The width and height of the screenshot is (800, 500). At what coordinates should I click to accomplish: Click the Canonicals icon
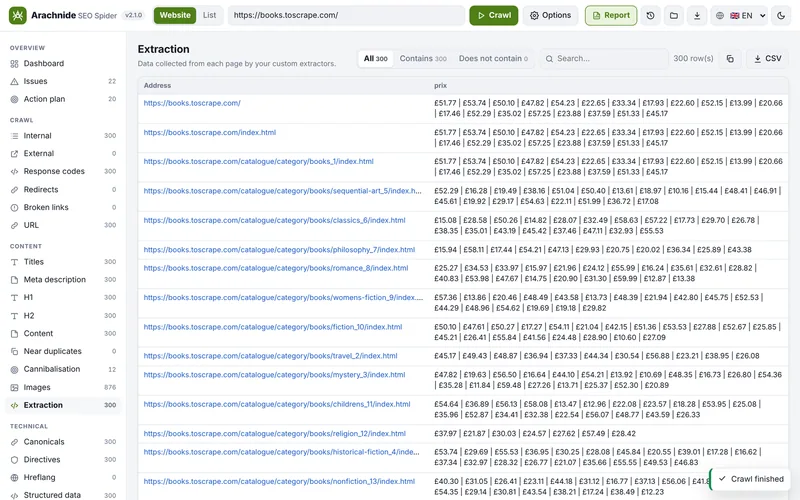tap(14, 442)
